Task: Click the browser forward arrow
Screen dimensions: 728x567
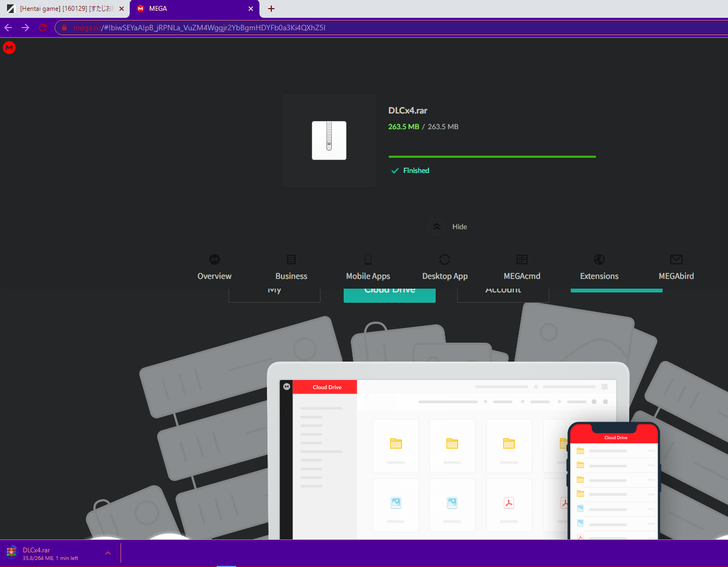Action: 25,28
